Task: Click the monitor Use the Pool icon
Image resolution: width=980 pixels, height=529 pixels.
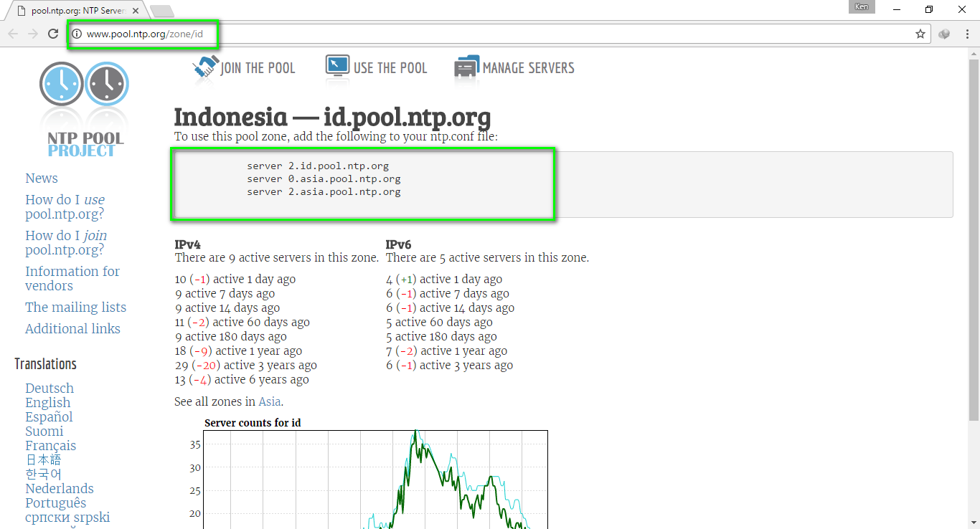Action: [x=337, y=66]
